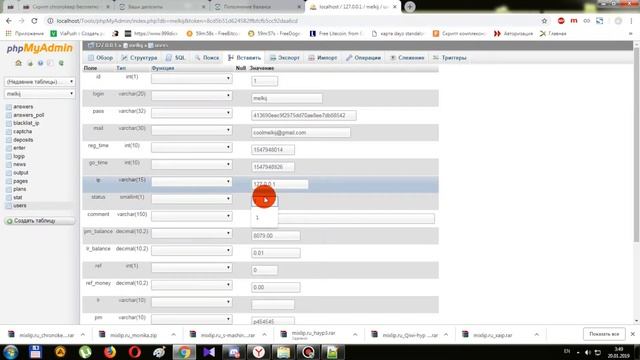Open table icon next to answers
The image size is (640, 360).
pos(9,107)
